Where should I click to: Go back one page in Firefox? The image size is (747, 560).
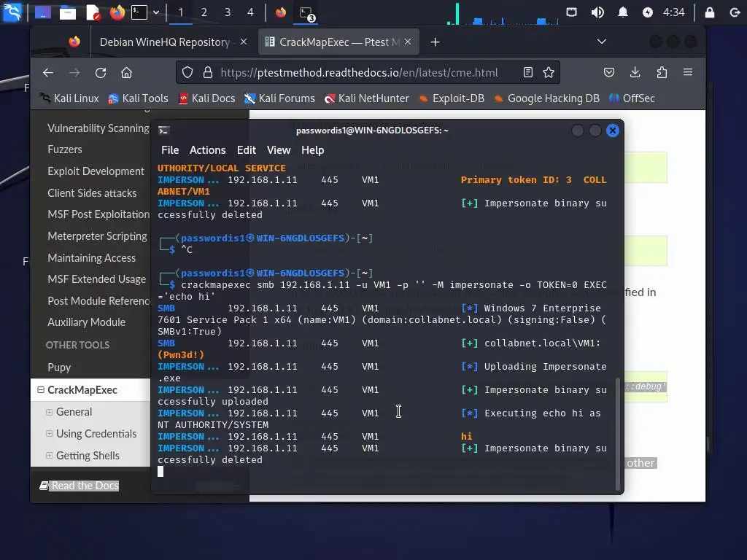coord(48,72)
